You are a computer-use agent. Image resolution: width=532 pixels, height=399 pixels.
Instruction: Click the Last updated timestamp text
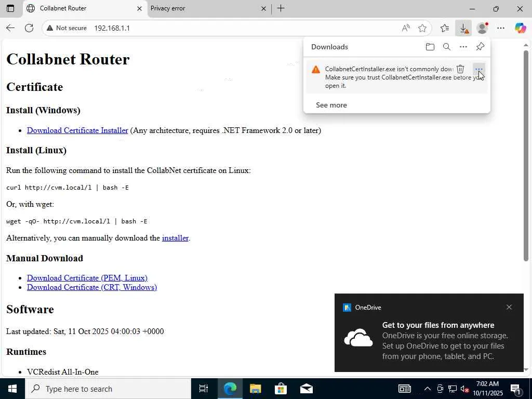pyautogui.click(x=85, y=331)
